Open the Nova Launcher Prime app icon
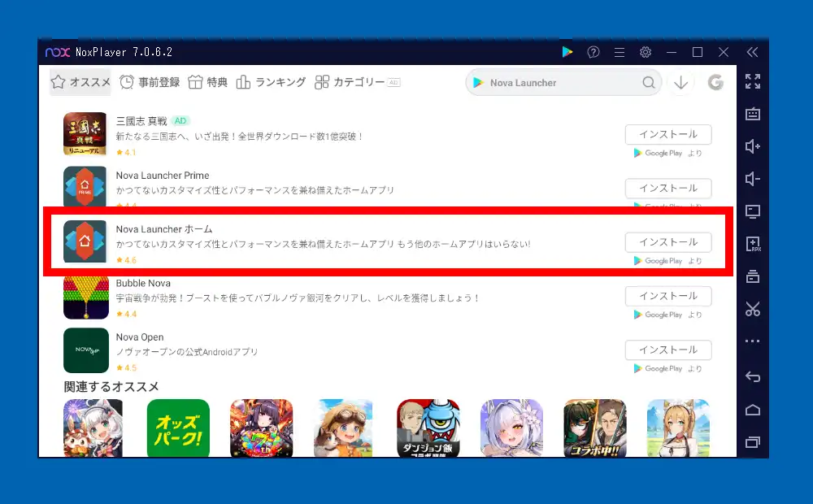Viewport: 813px width, 504px height. point(85,187)
